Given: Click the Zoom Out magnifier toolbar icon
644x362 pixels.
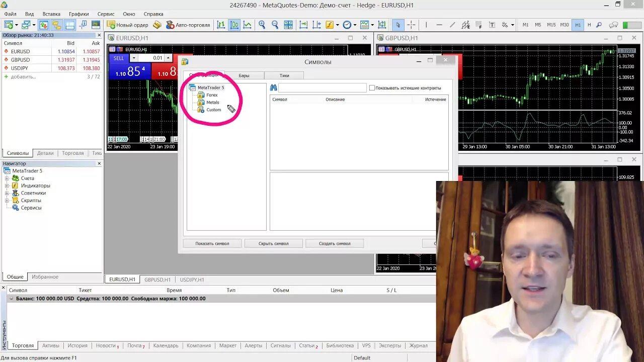Looking at the screenshot, I should point(275,25).
